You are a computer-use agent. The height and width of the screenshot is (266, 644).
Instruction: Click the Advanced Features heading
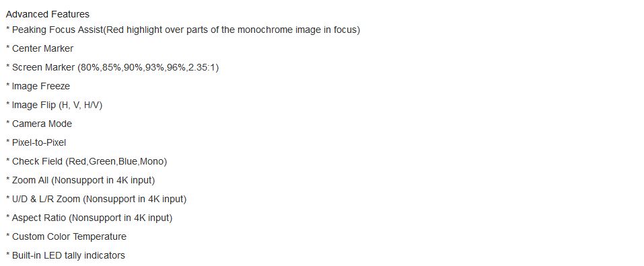click(x=48, y=14)
